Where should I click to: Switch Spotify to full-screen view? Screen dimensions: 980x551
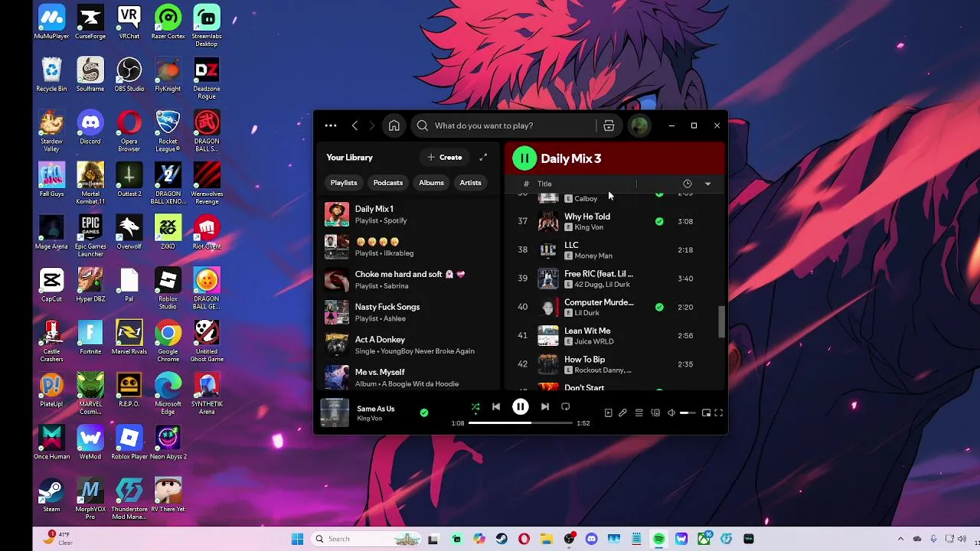pos(719,413)
